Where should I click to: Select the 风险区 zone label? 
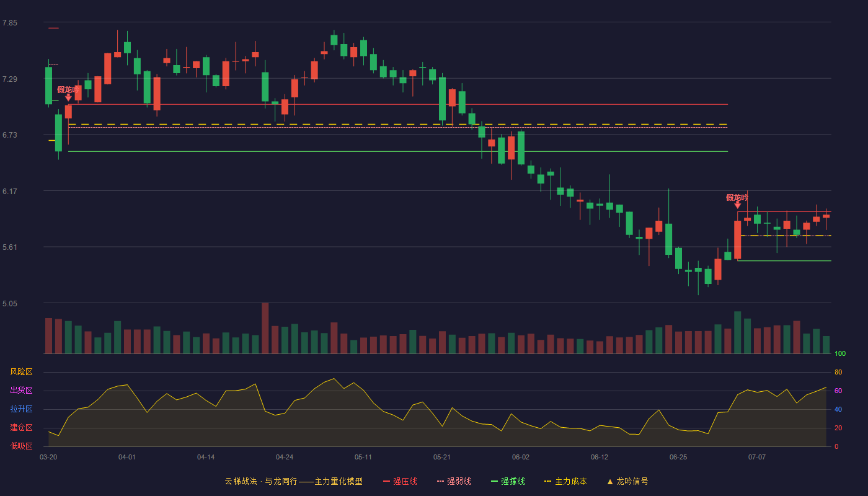coord(21,372)
